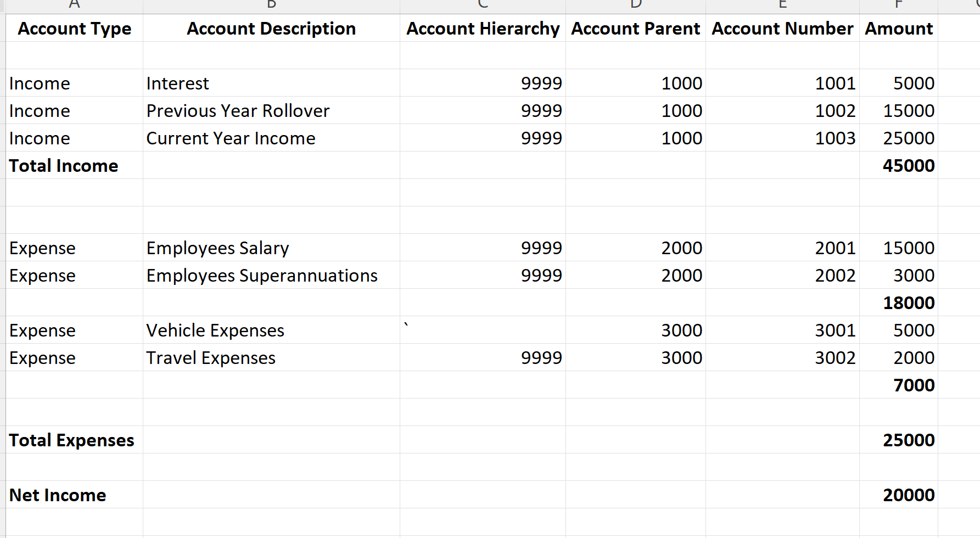Viewport: 980px width, 538px height.
Task: Select the Account Parent header cell
Action: click(636, 28)
